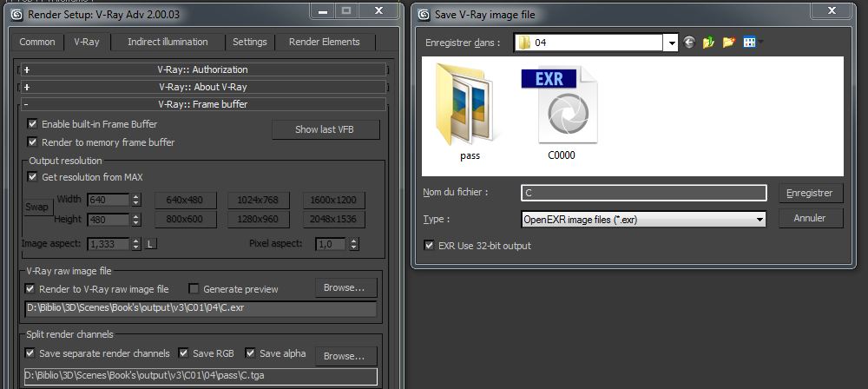Lock image aspect with the L button

[150, 244]
